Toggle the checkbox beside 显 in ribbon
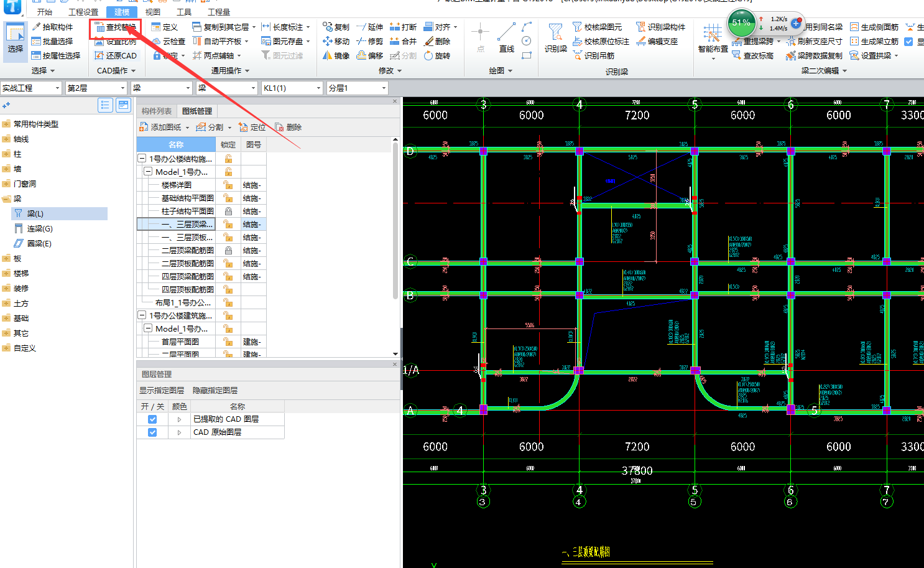The width and height of the screenshot is (924, 568). point(909,42)
